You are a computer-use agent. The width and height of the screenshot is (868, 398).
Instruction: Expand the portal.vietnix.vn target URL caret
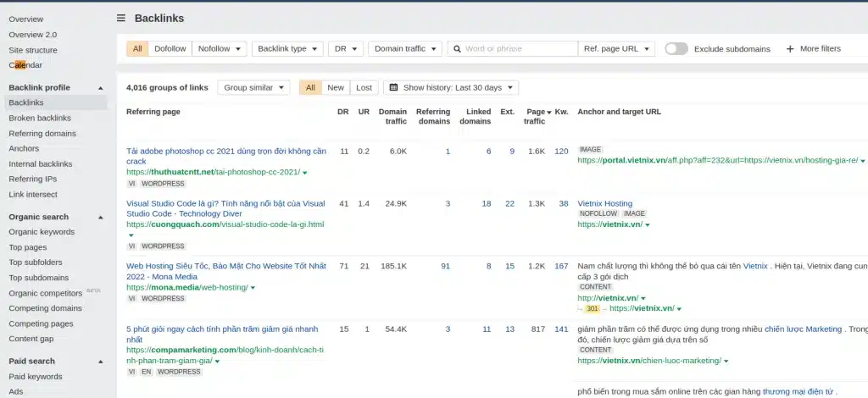[x=862, y=161]
